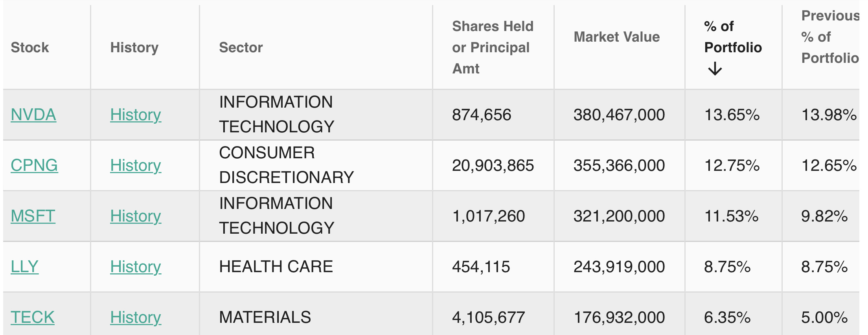Sort by Shares Held or Principal Amt
Image resolution: width=868 pixels, height=335 pixels.
(493, 48)
